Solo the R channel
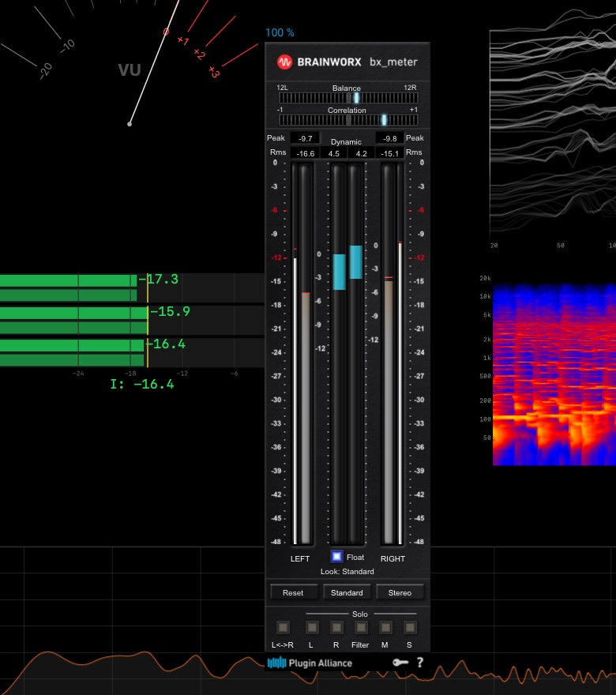616x695 pixels. [x=336, y=627]
